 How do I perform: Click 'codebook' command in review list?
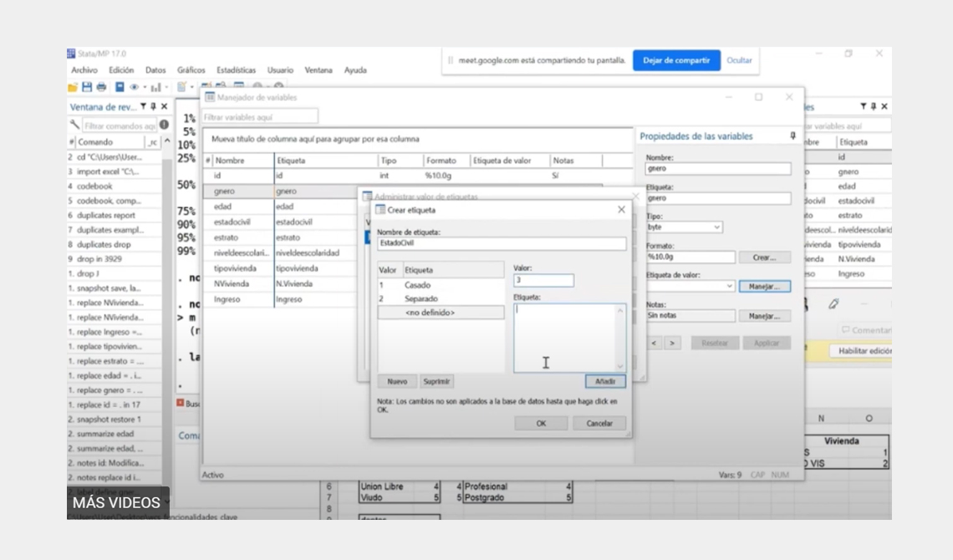click(x=94, y=186)
